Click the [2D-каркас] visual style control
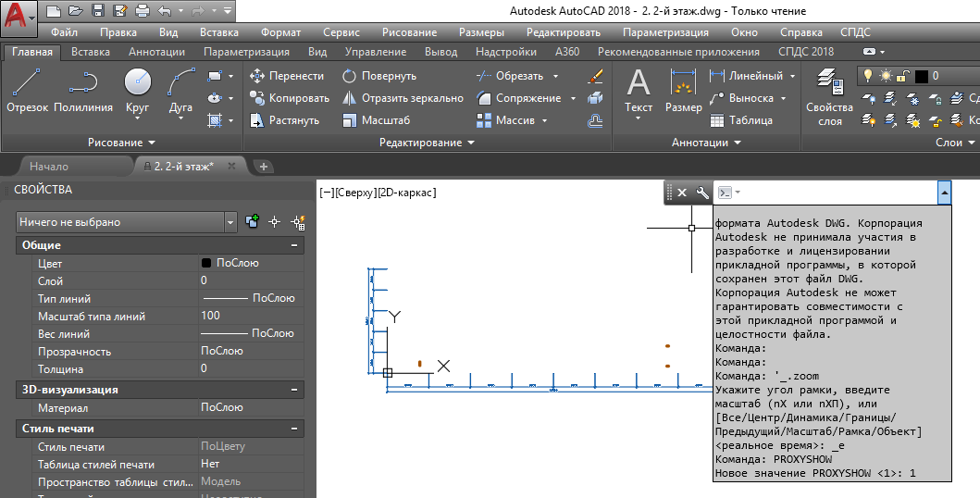This screenshot has height=498, width=980. point(407,193)
